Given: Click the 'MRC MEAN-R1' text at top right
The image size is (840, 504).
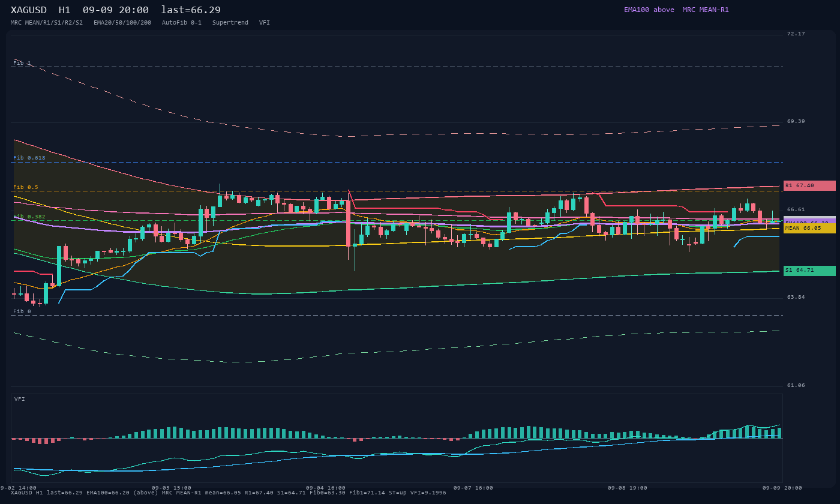Looking at the screenshot, I should point(706,10).
